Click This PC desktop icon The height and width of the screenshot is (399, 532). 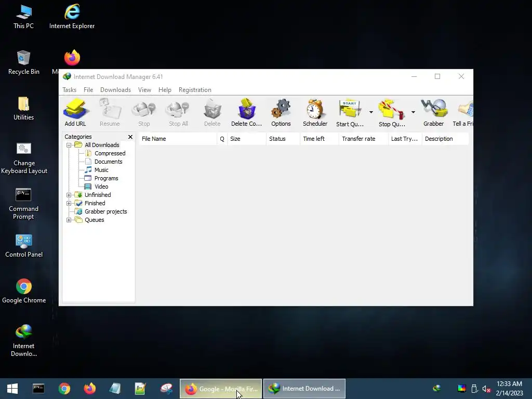(24, 17)
